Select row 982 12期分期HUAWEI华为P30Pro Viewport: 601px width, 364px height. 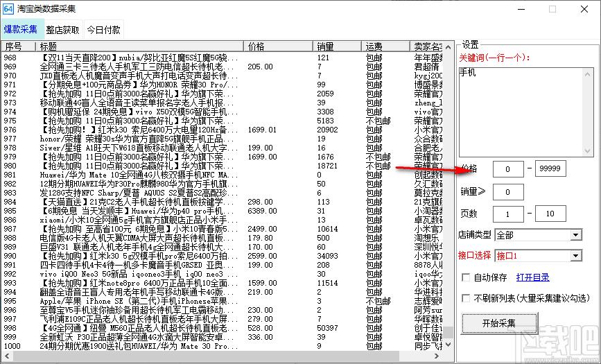223,184
